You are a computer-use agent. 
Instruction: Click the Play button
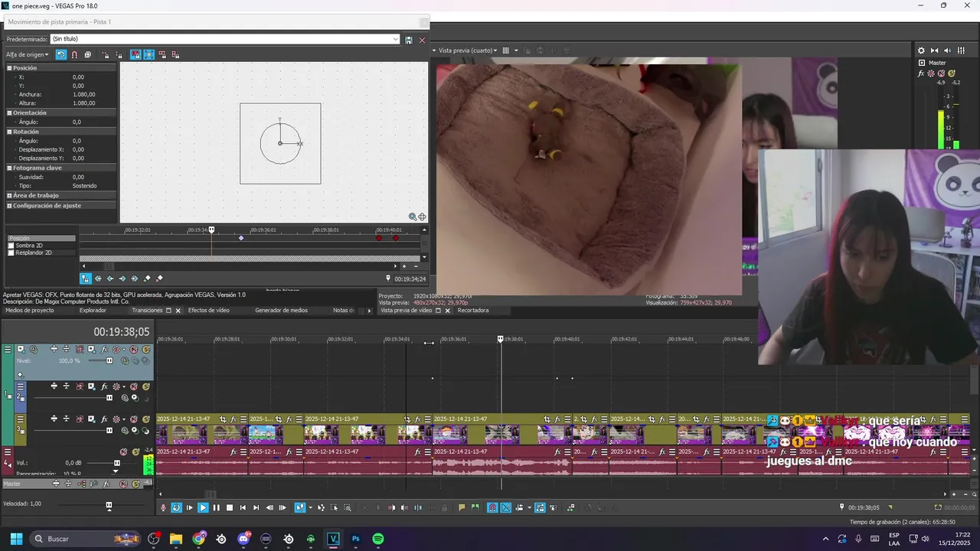[203, 507]
